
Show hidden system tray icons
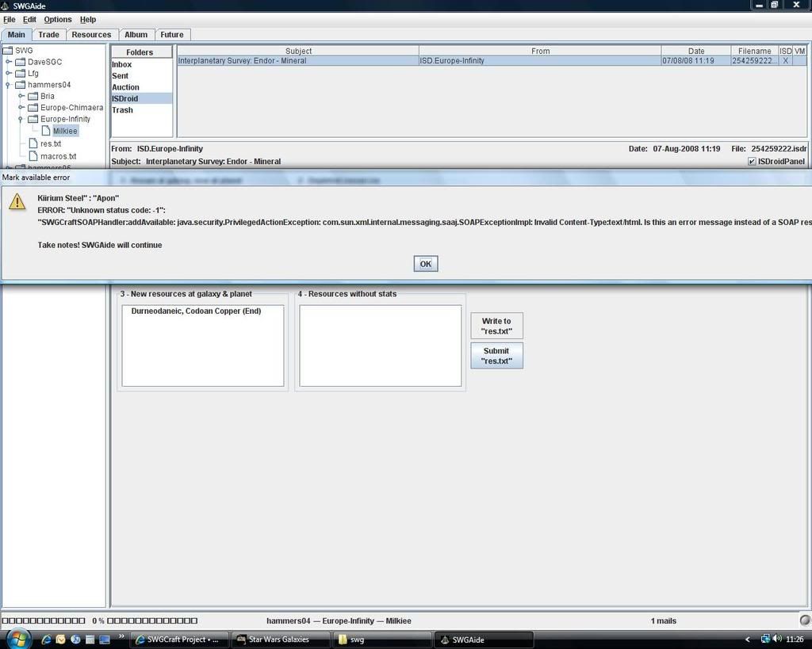tap(747, 639)
